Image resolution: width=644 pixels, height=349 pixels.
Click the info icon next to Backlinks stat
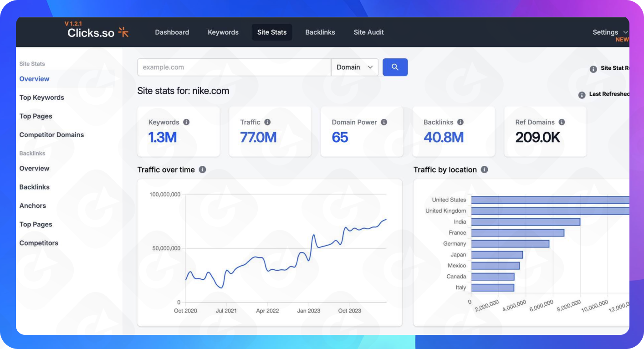(x=460, y=122)
